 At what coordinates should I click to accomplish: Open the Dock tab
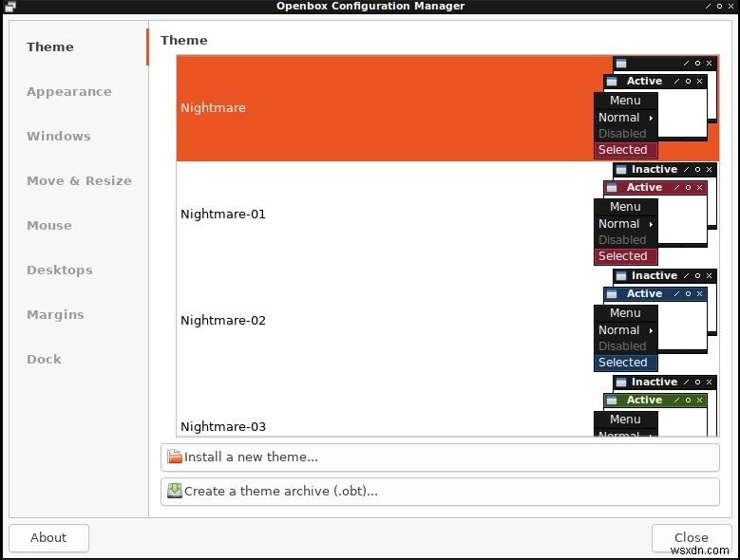tap(78, 359)
